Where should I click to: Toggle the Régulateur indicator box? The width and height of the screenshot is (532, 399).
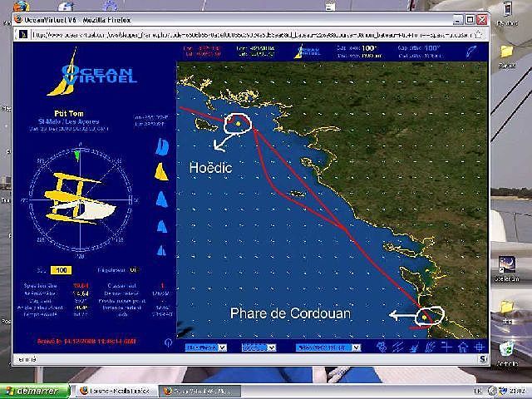coord(134,270)
